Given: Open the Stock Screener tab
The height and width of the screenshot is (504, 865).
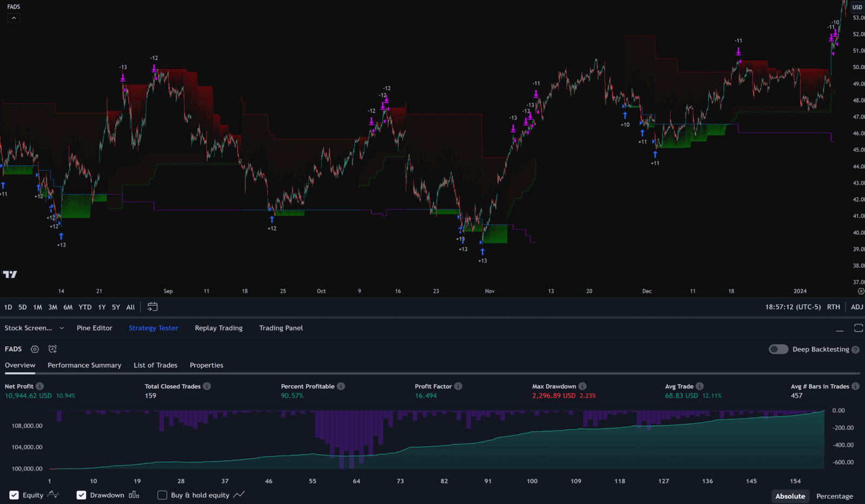Looking at the screenshot, I should (x=28, y=328).
